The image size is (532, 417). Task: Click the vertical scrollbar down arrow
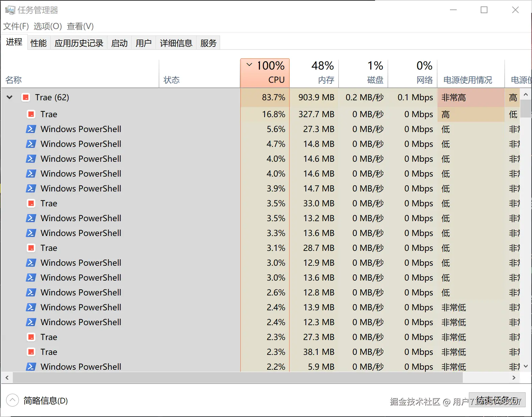(526, 366)
